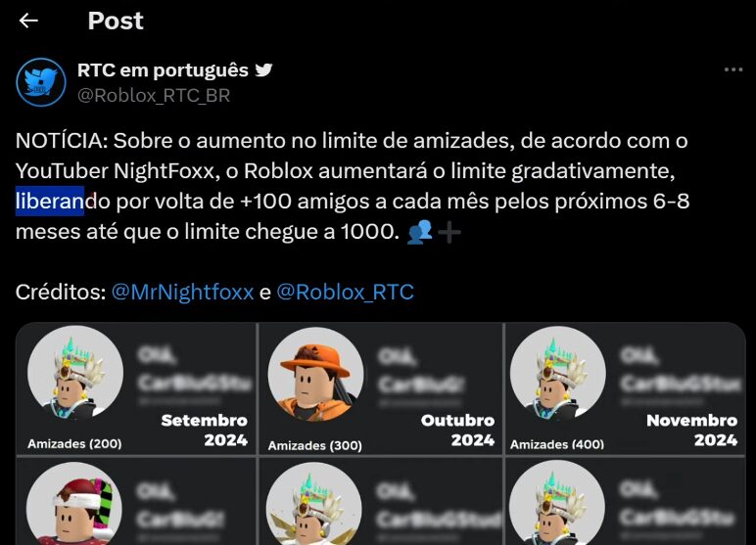Click the Post page heading
Image resolution: width=756 pixels, height=545 pixels.
coord(116,21)
